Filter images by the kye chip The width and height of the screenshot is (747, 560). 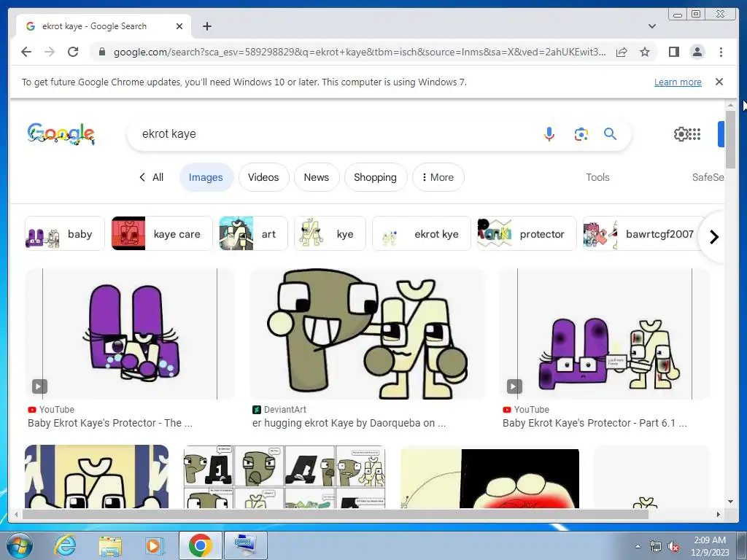330,233
